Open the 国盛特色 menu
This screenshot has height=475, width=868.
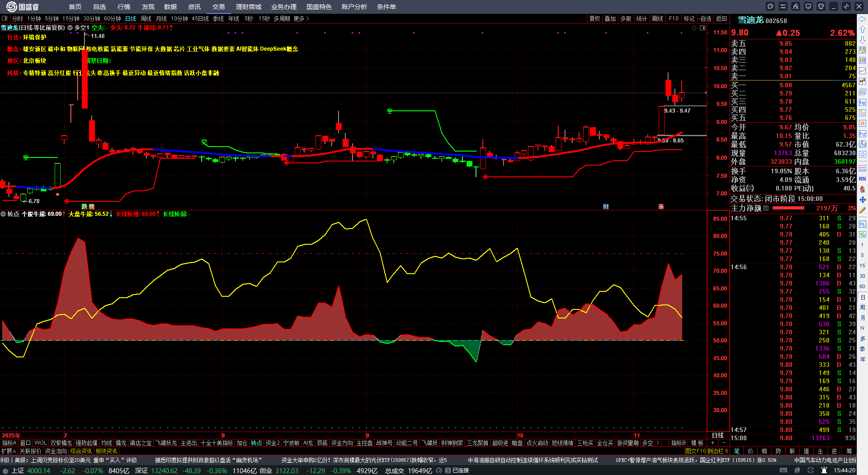coord(319,7)
